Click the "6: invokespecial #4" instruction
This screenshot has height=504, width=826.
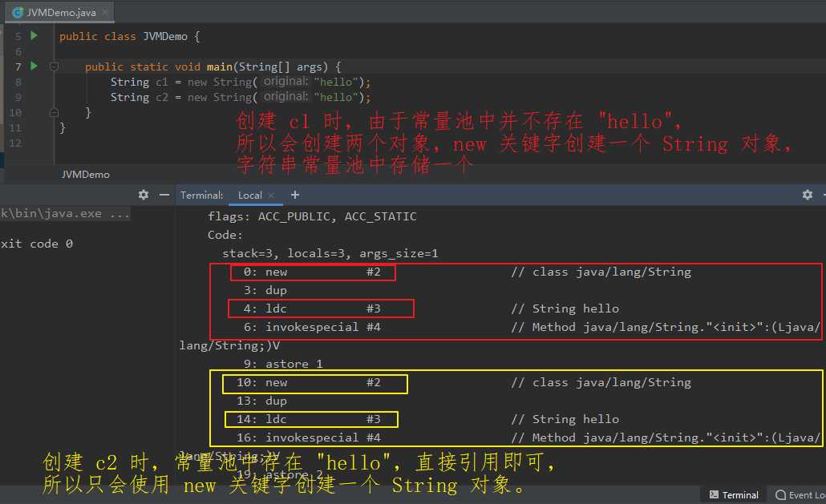(x=312, y=327)
